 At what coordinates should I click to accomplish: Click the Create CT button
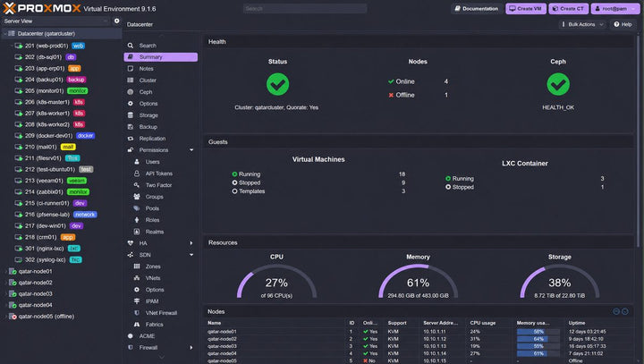pos(568,9)
